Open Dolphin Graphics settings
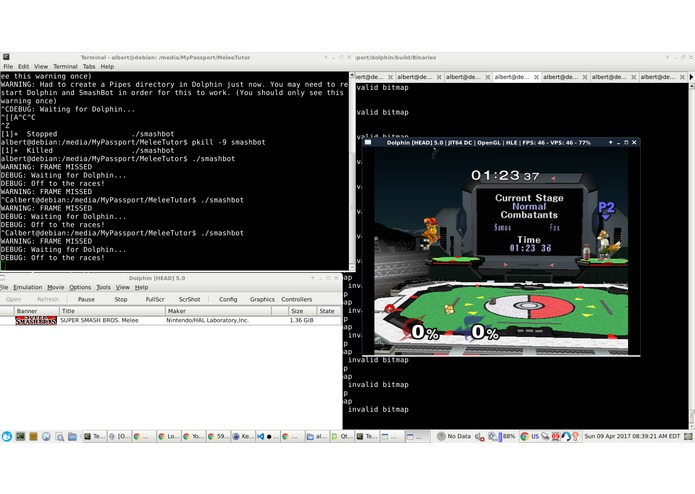Screen dimensions: 695x494 [x=262, y=300]
